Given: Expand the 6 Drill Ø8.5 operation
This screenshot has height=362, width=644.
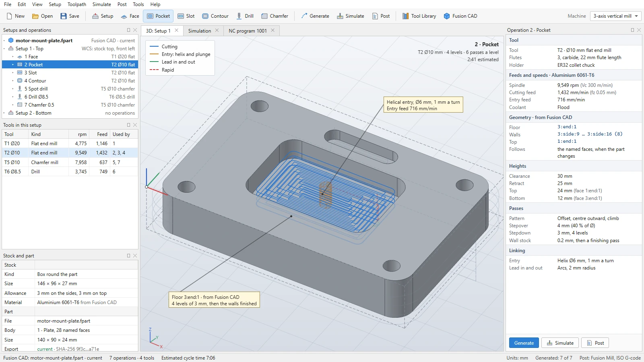Looking at the screenshot, I should click(x=13, y=97).
